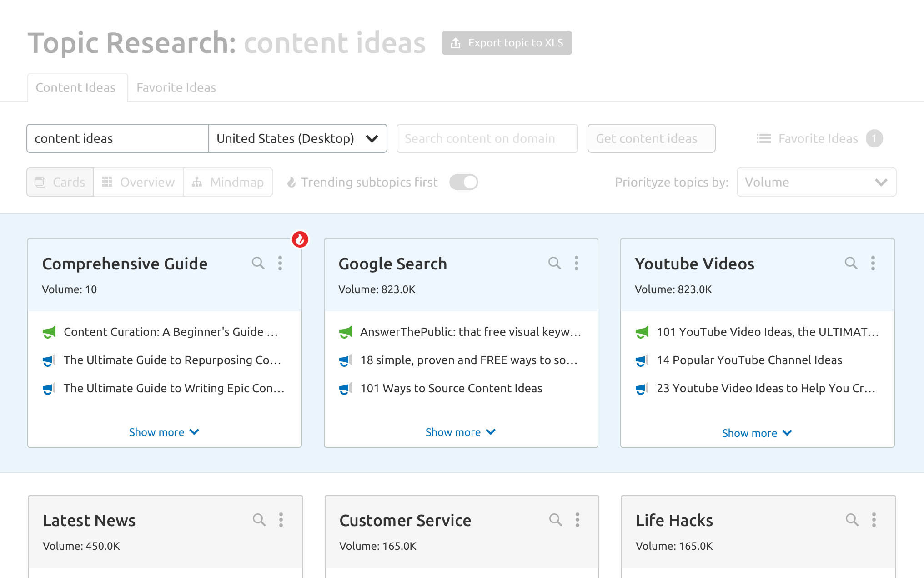Switch to the Favorite Ideas tab
The height and width of the screenshot is (578, 924).
(176, 87)
